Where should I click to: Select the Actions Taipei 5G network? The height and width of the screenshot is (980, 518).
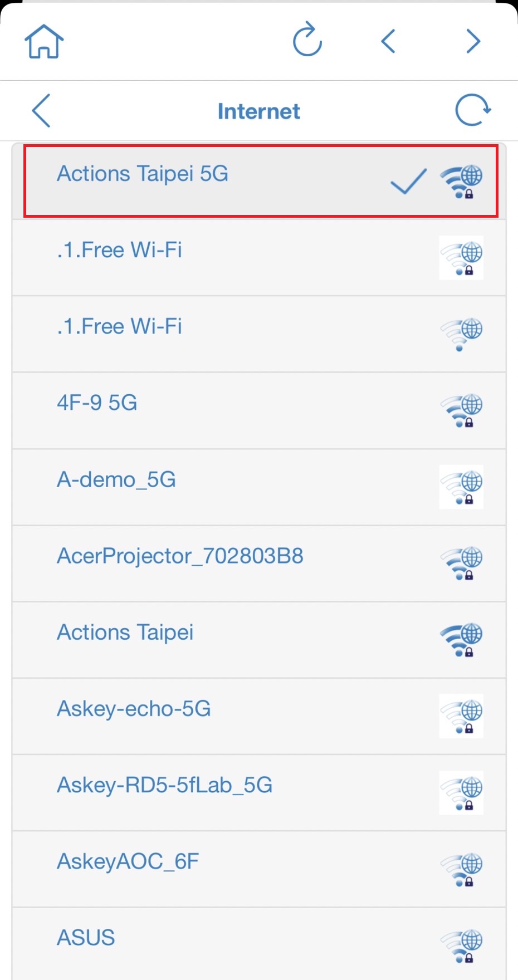143,174
